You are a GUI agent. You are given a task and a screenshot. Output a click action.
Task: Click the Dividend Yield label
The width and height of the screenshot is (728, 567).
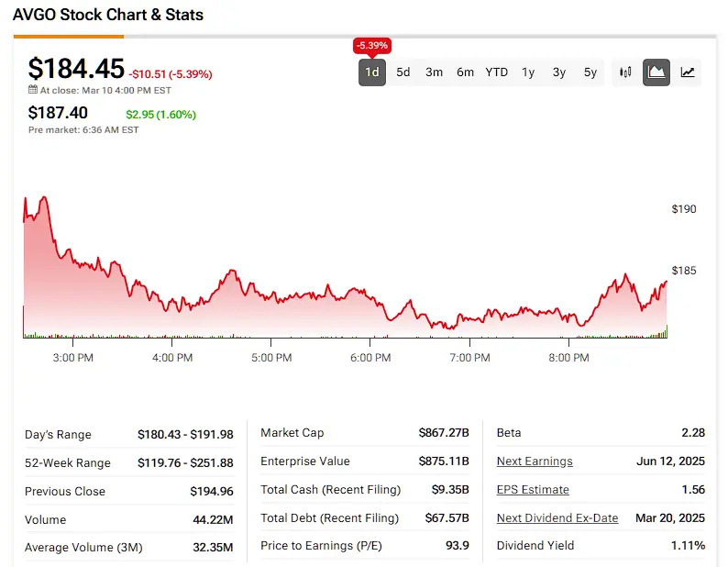pos(535,545)
